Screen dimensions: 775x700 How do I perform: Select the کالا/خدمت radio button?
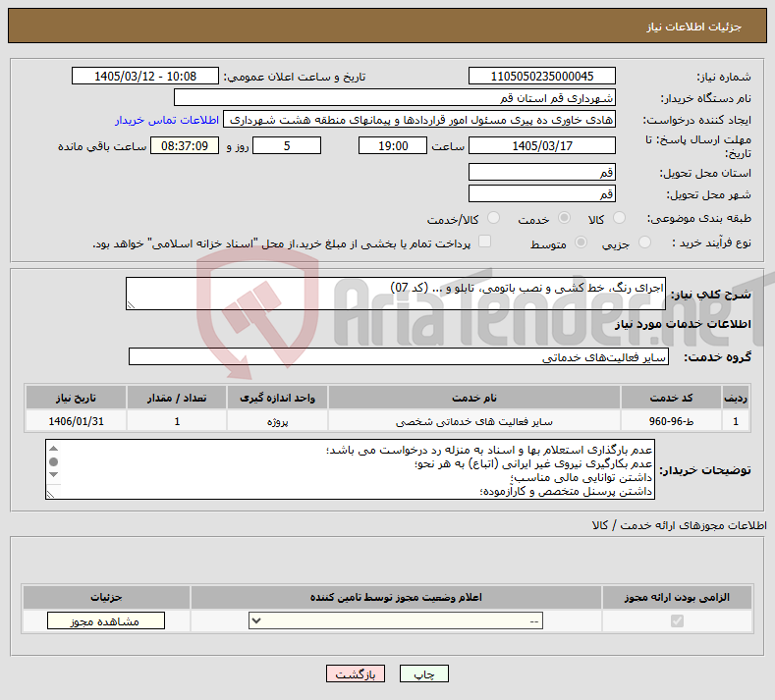click(x=493, y=218)
